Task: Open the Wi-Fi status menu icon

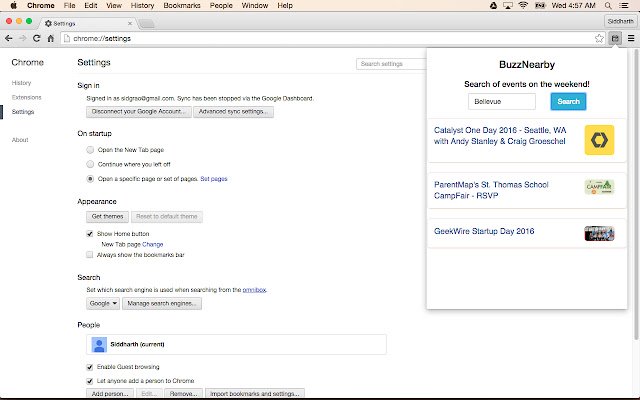Action: point(523,6)
